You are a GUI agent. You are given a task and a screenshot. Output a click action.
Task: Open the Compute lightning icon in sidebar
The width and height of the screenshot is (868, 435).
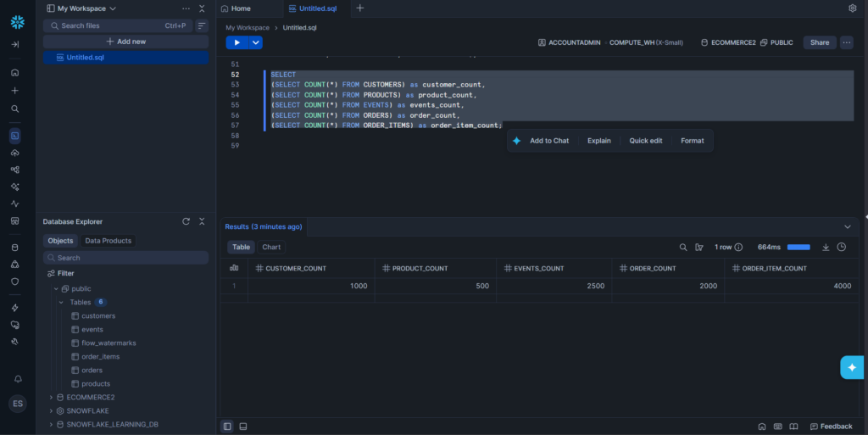point(15,308)
